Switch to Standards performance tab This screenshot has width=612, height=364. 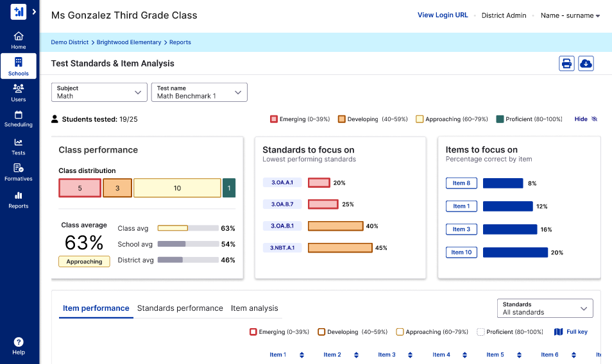[x=180, y=308]
